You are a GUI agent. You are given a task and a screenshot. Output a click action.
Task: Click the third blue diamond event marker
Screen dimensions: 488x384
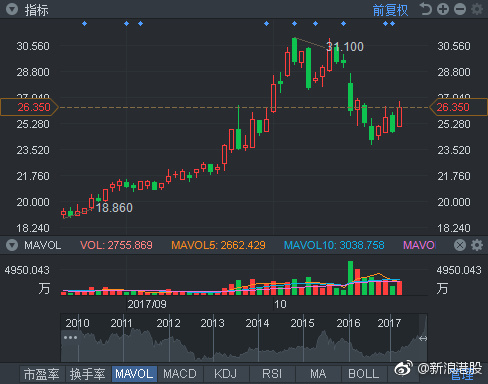pyautogui.click(x=141, y=23)
